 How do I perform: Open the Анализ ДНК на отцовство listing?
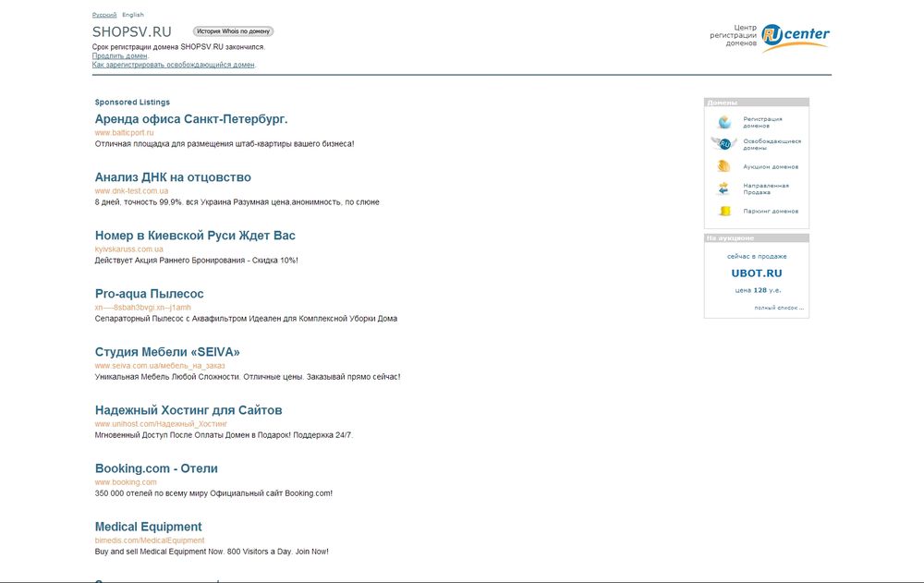coord(173,177)
